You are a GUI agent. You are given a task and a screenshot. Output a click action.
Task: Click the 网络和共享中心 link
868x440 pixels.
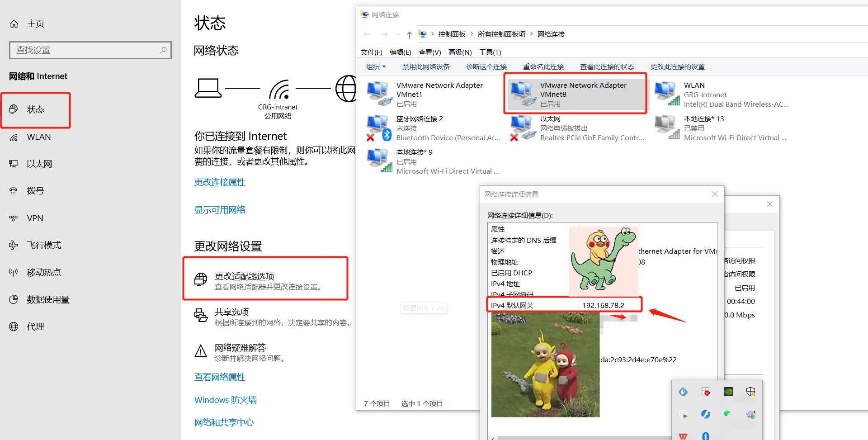coord(224,422)
